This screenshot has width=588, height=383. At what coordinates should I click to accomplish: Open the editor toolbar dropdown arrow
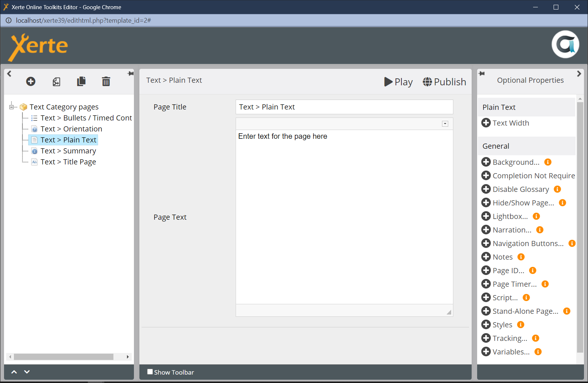click(445, 124)
